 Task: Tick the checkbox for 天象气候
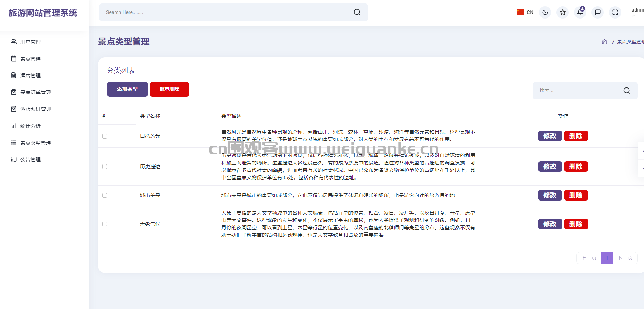[x=105, y=224]
